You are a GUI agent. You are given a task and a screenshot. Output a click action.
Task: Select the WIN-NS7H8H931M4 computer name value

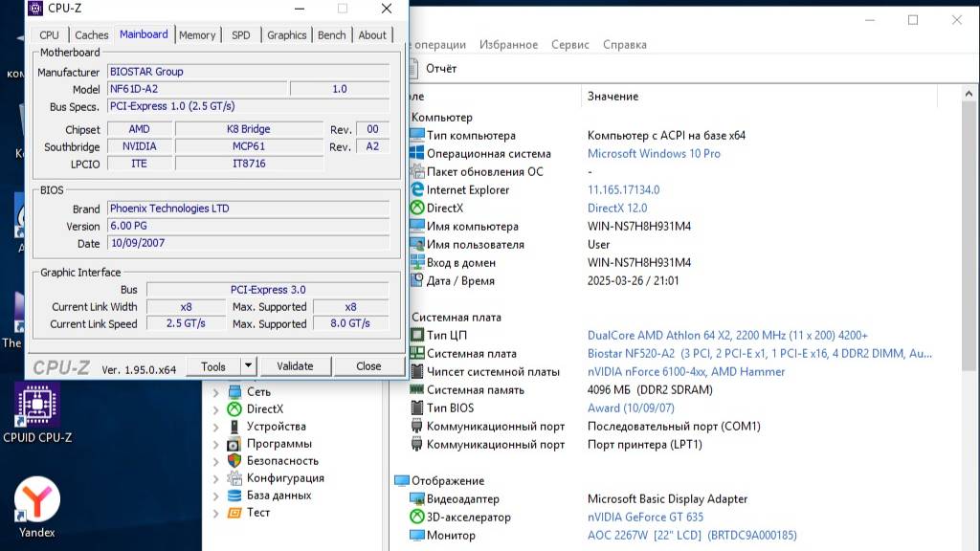point(638,226)
